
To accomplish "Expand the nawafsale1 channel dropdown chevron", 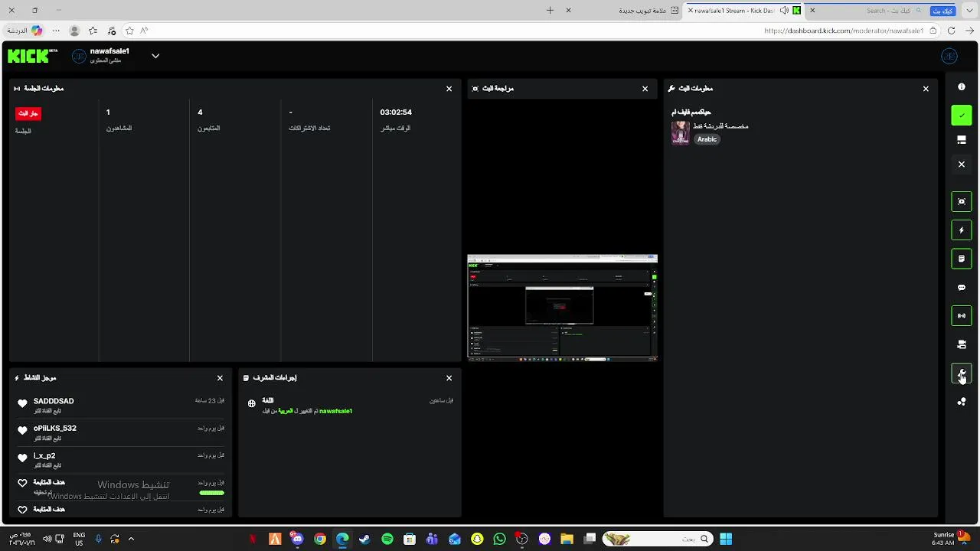I will click(155, 56).
